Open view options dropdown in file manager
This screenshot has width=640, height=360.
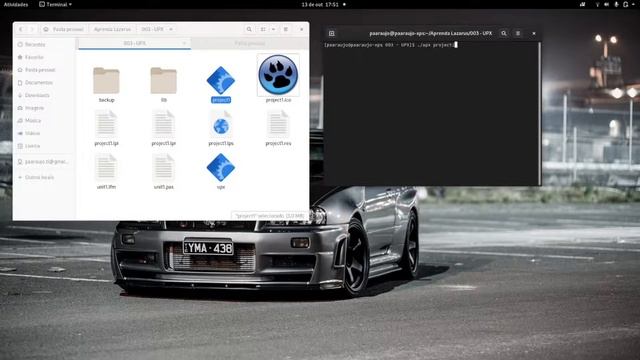click(273, 29)
